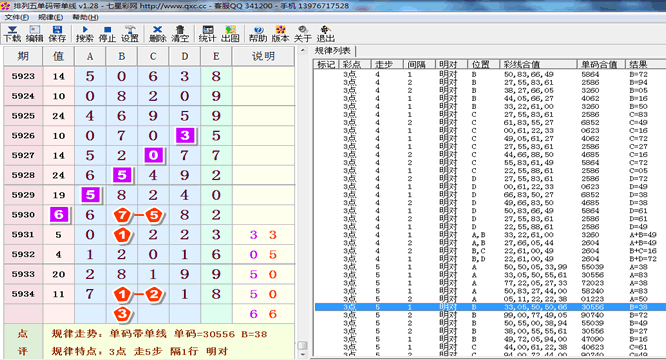Click the 单码合值 column header

[601, 65]
